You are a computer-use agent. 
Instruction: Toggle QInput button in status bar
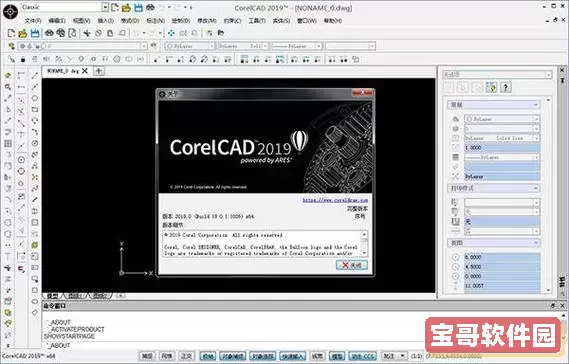293,356
